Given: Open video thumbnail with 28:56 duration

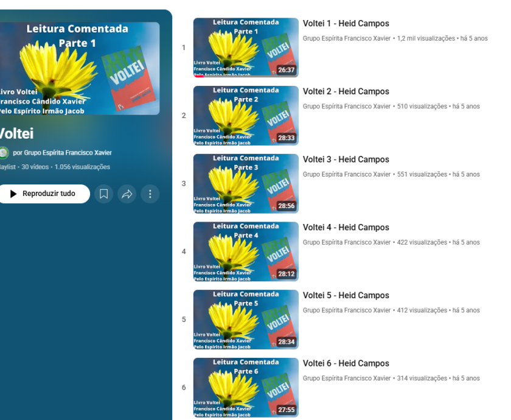Looking at the screenshot, I should tap(246, 184).
